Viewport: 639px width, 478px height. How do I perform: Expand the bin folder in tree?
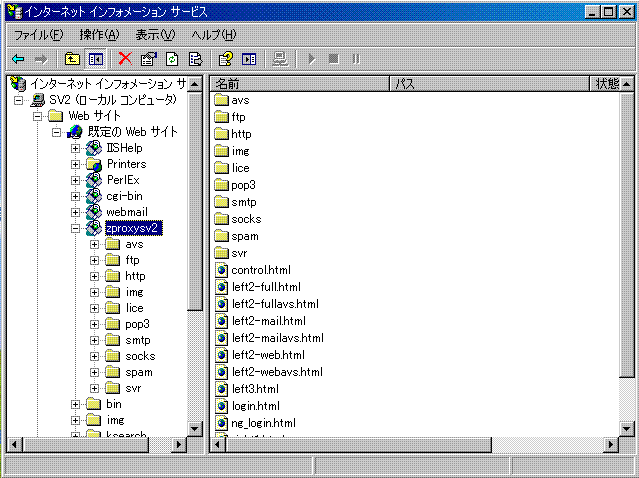[x=75, y=404]
